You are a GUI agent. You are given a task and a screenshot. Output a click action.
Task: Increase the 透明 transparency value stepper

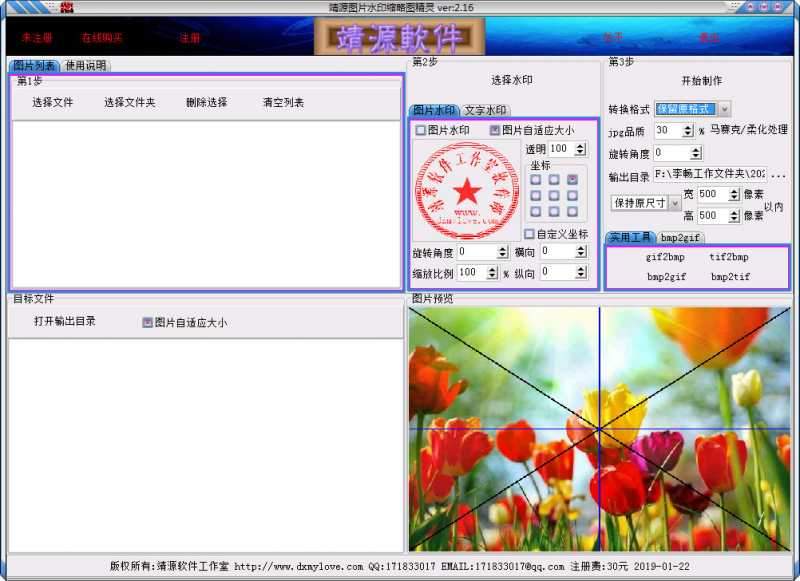tap(580, 146)
